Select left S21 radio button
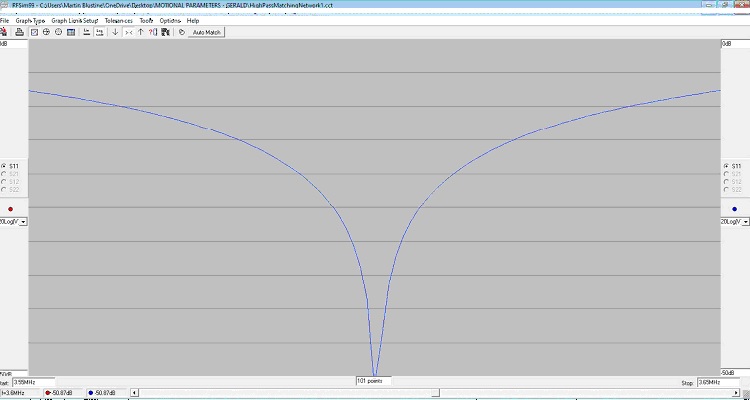 (x=4, y=174)
